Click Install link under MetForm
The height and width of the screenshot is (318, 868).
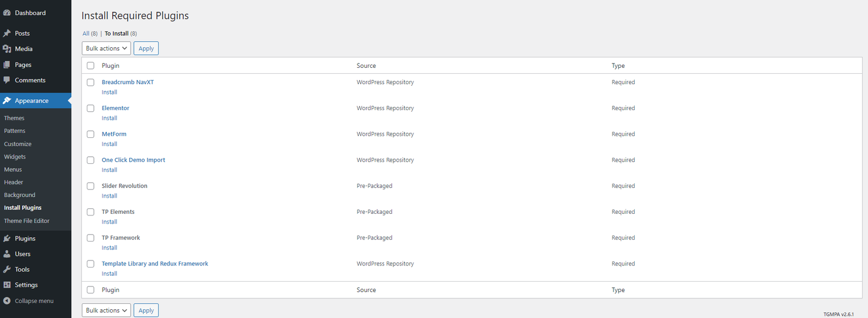point(109,144)
